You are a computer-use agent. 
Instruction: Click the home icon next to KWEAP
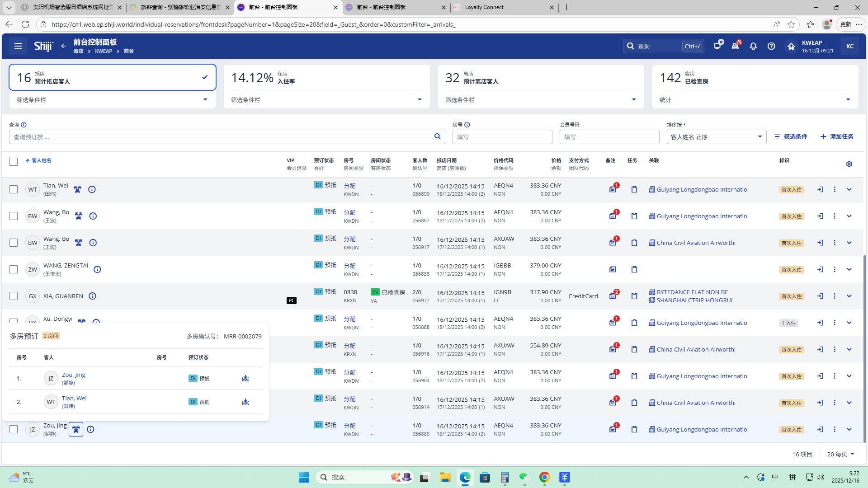[791, 46]
